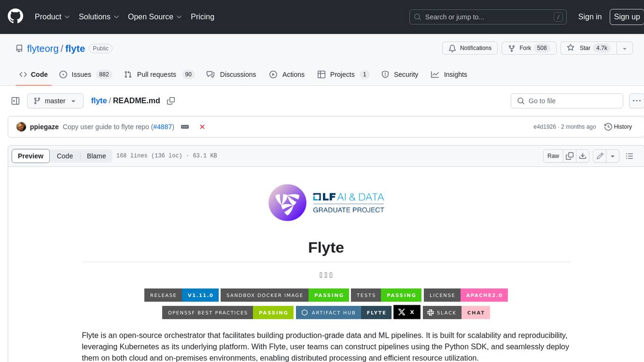This screenshot has height=362, width=644.
Task: Click the X social badge
Action: point(407,312)
